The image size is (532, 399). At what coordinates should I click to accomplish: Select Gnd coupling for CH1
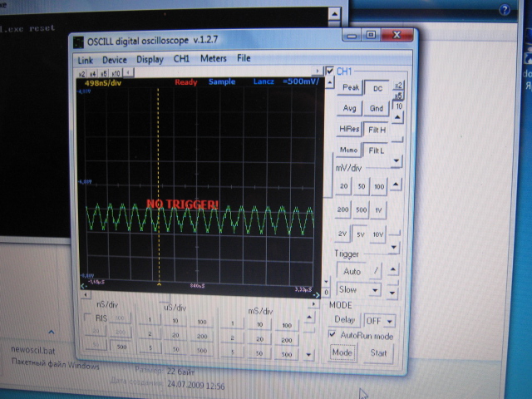click(376, 109)
